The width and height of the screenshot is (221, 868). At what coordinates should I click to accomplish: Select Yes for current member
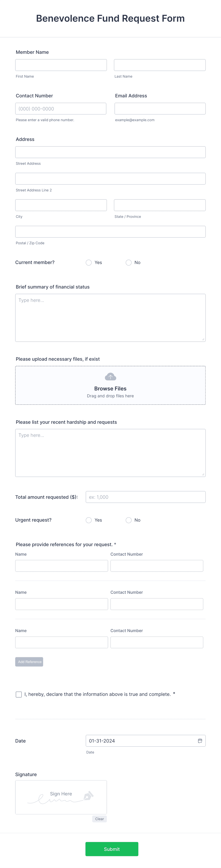[x=88, y=263]
